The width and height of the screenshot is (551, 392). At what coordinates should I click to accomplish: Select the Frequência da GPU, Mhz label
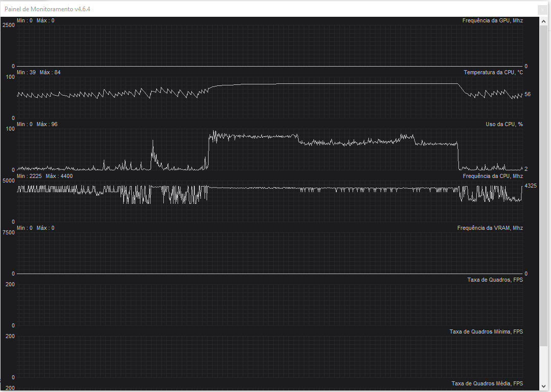[x=492, y=21]
